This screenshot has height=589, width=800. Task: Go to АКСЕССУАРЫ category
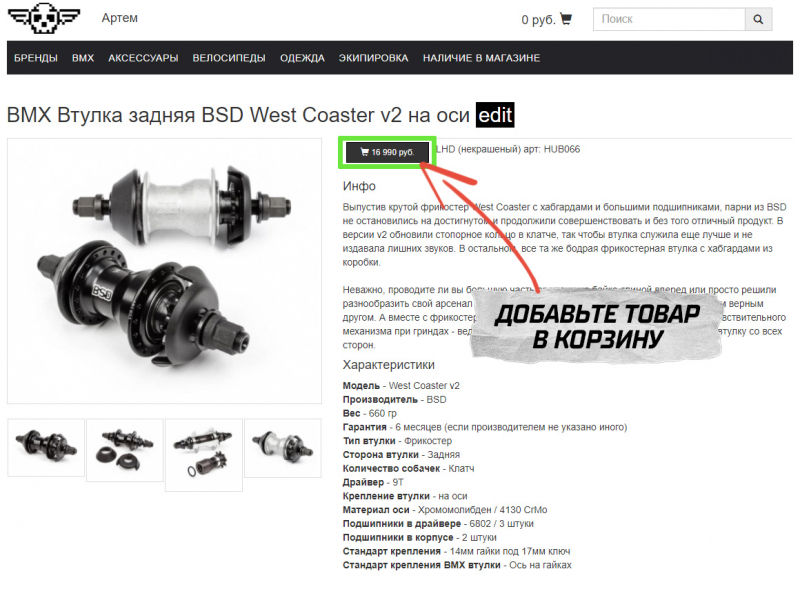point(143,58)
